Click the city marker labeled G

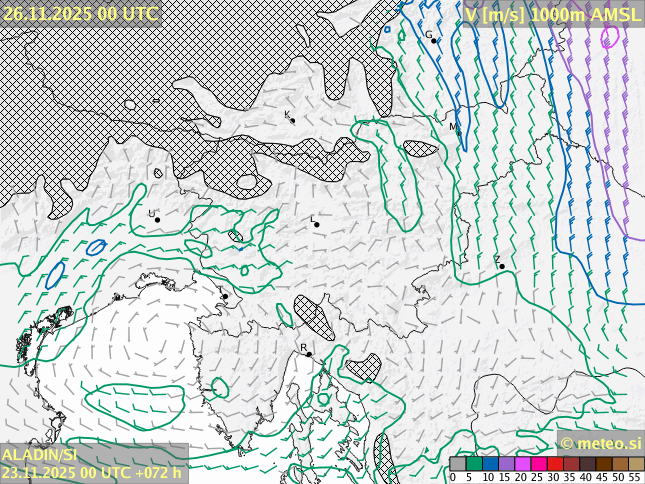[434, 41]
